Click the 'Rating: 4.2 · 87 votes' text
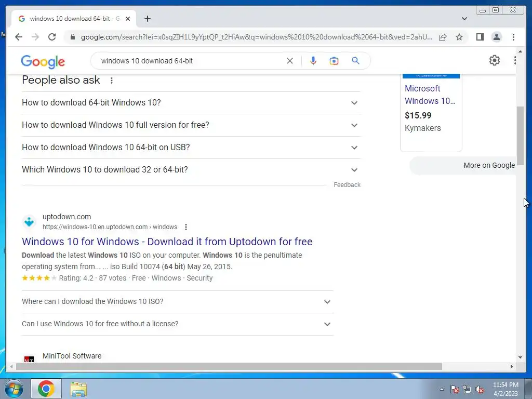532x399 pixels. tap(92, 278)
